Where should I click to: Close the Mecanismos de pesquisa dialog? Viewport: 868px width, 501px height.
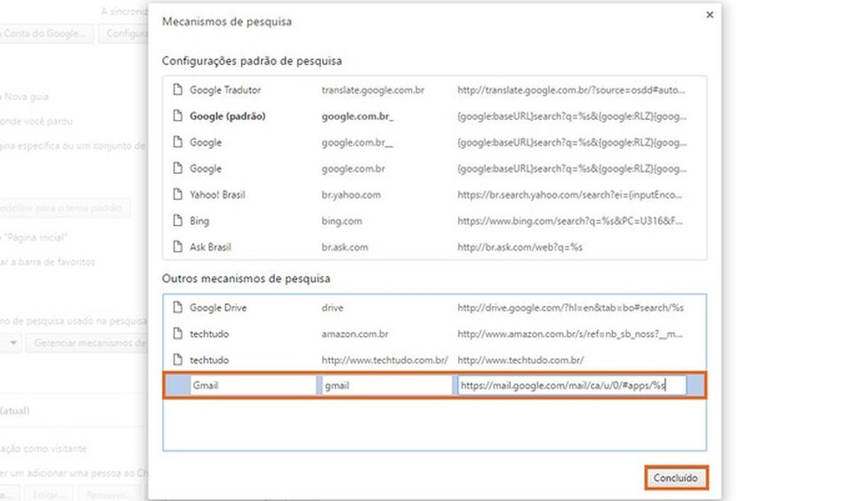(710, 15)
